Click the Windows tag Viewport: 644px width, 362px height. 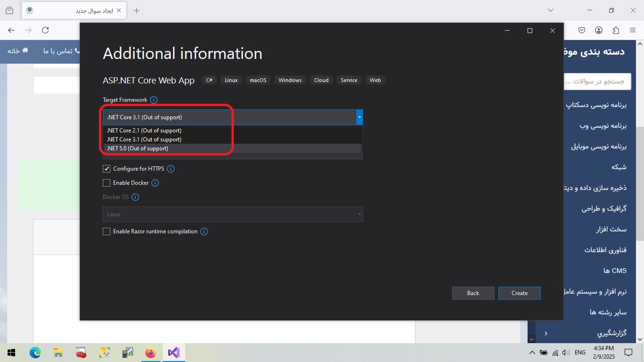pos(290,80)
